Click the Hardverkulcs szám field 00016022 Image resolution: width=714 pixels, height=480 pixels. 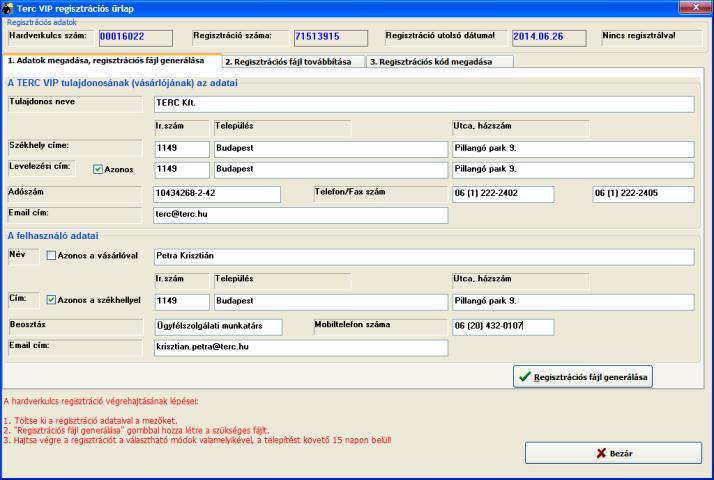[x=136, y=38]
